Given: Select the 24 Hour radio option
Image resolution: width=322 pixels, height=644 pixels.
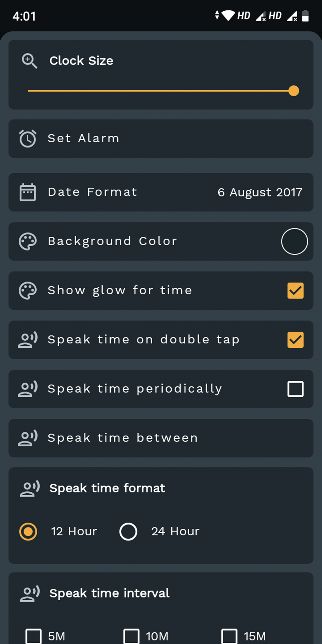Looking at the screenshot, I should [x=128, y=531].
